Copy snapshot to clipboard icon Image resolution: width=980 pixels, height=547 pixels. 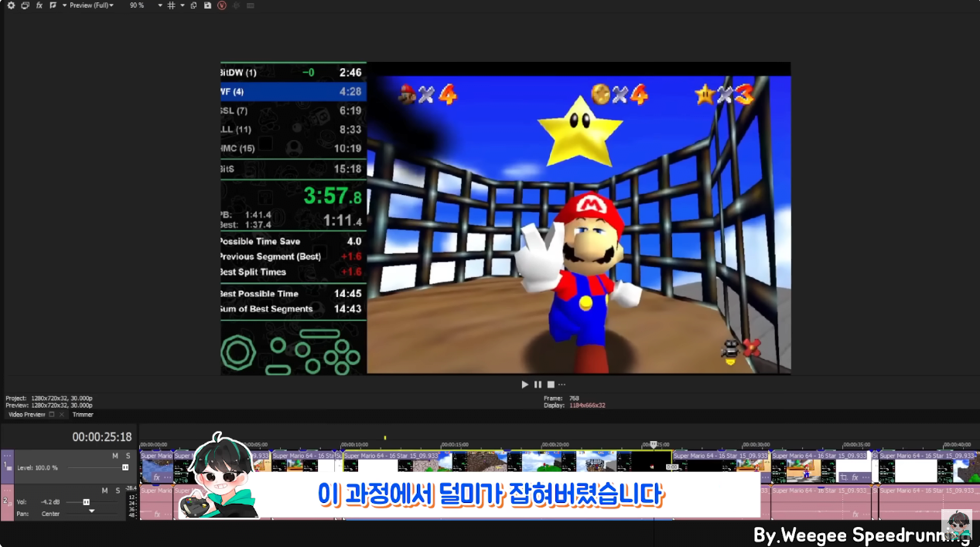[x=193, y=5]
